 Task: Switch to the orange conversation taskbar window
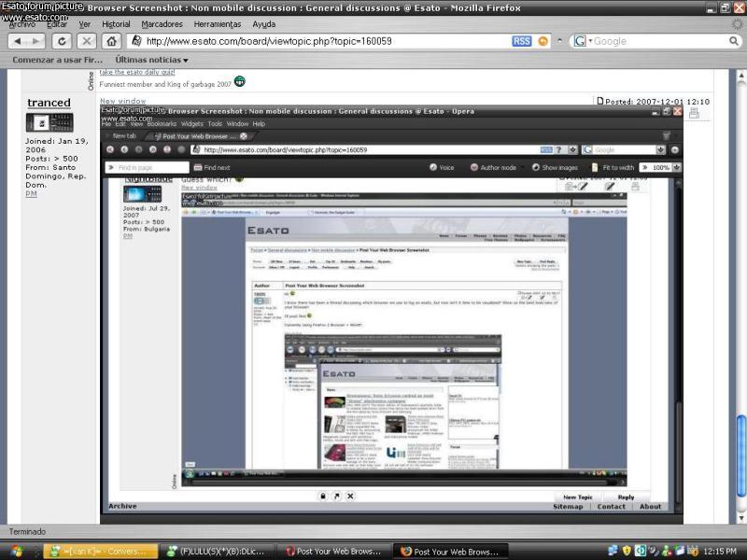101,552
